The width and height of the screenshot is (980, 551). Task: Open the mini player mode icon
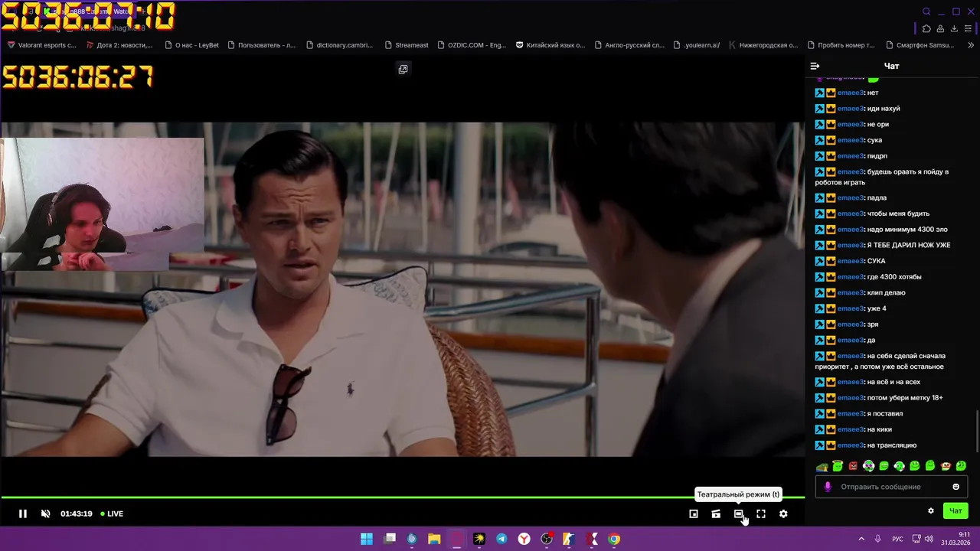(694, 514)
